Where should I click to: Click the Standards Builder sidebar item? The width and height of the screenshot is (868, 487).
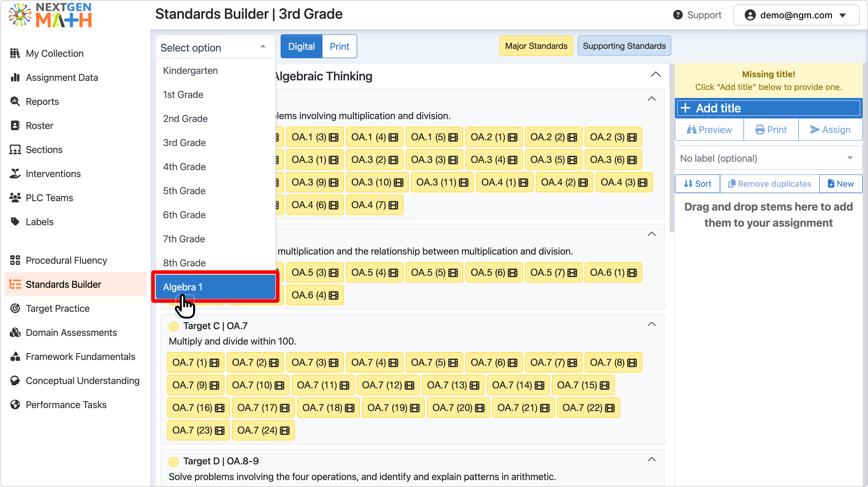click(x=75, y=284)
